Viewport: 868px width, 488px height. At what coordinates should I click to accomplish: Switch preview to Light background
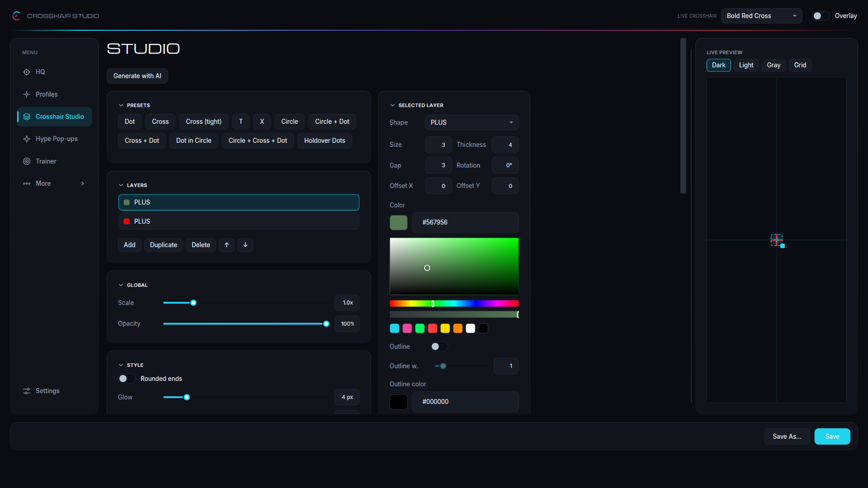point(746,65)
